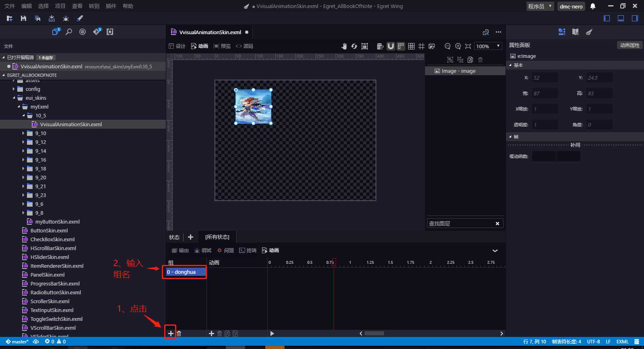Switch to the 终端 panel tab

pos(248,250)
